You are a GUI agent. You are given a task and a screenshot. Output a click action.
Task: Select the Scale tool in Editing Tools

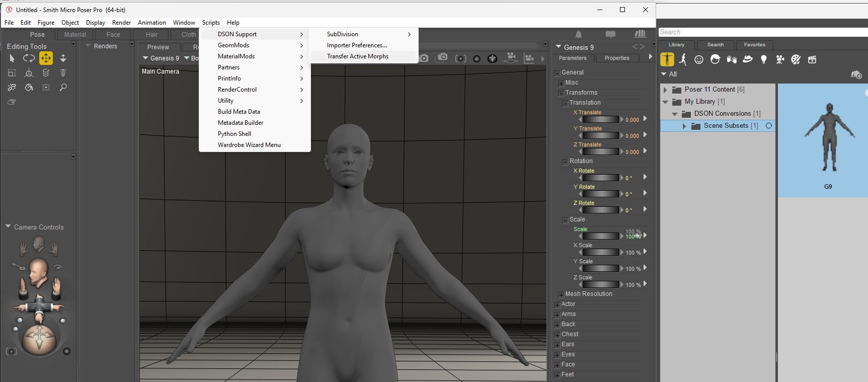pyautogui.click(x=12, y=73)
